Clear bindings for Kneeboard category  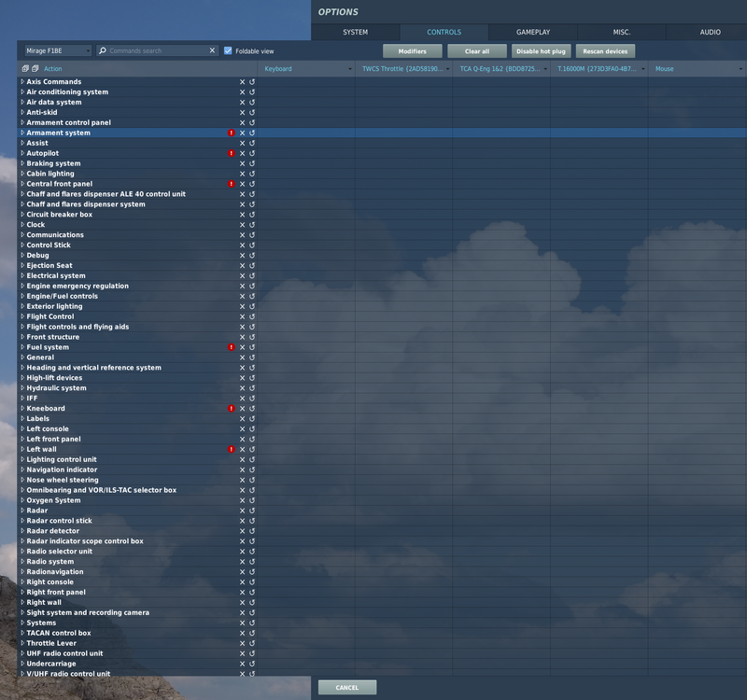pos(242,409)
